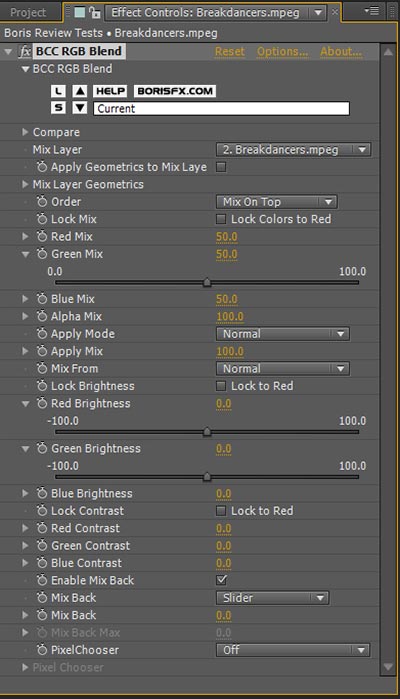The image size is (400, 699).
Task: Toggle stopwatch for Green Mix
Action: coord(42,254)
